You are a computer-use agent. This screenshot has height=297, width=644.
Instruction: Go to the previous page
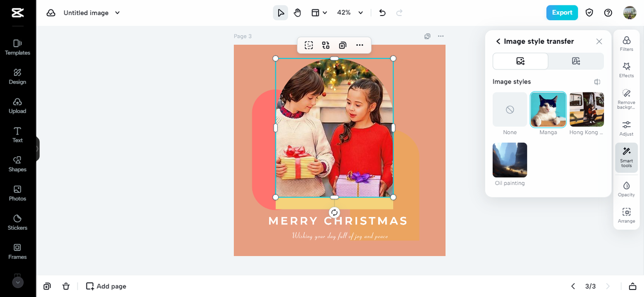573,286
